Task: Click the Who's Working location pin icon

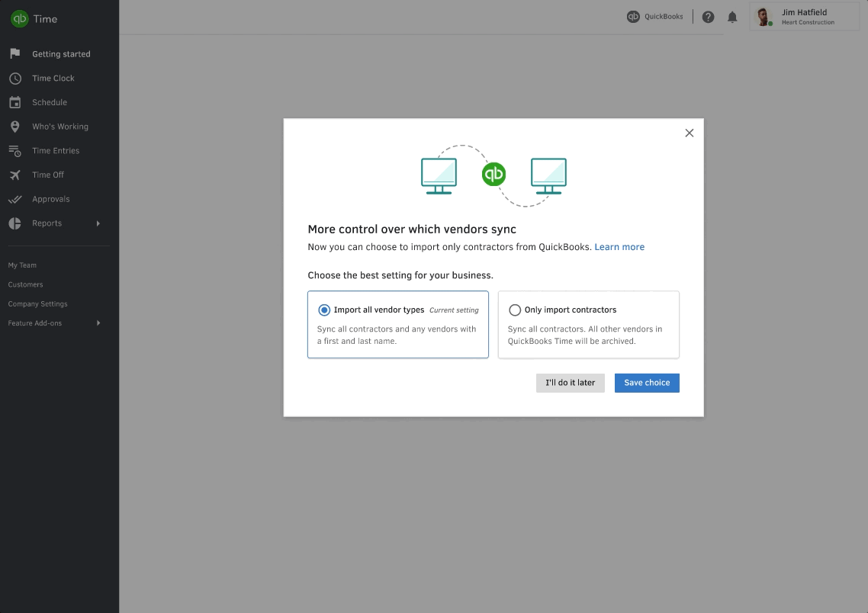Action: pos(15,127)
